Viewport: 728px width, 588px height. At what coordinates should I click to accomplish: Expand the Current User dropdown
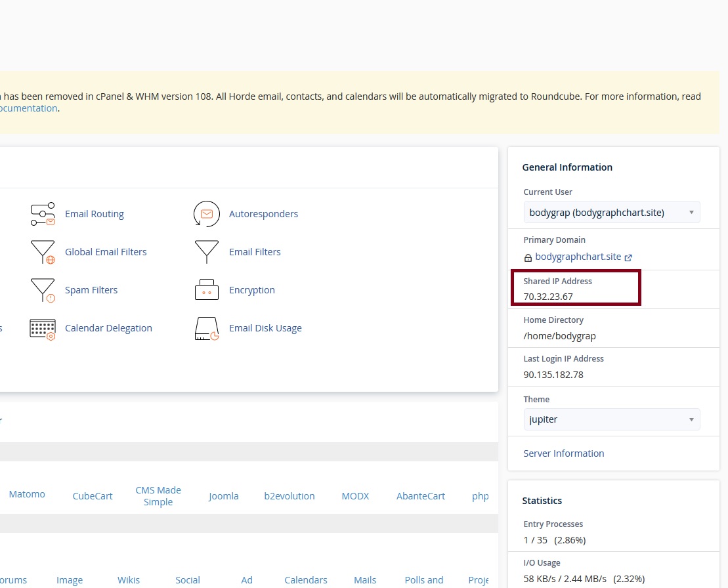point(611,213)
